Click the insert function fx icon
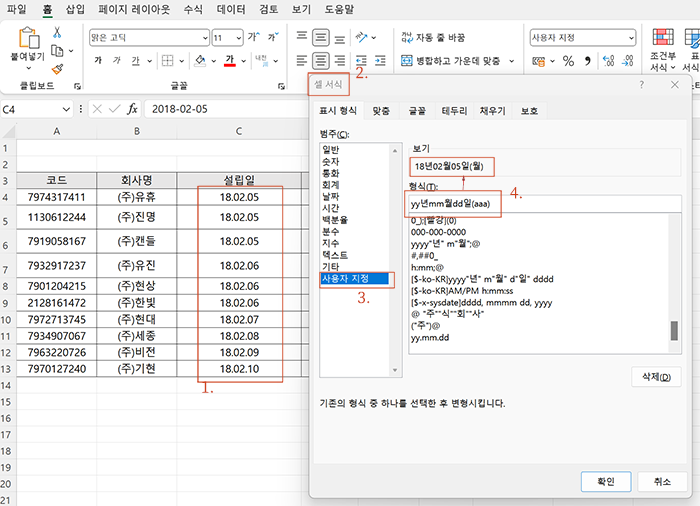The height and width of the screenshot is (506, 700). [132, 109]
